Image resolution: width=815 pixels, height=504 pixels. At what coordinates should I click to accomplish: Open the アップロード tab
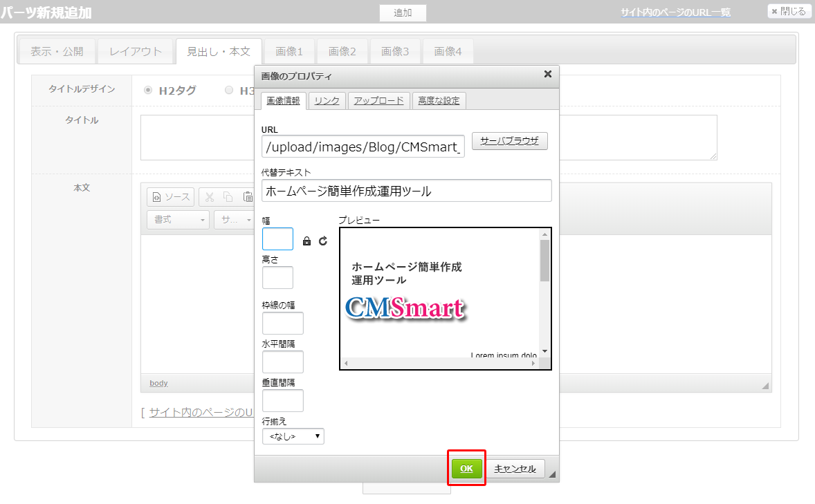click(x=378, y=101)
